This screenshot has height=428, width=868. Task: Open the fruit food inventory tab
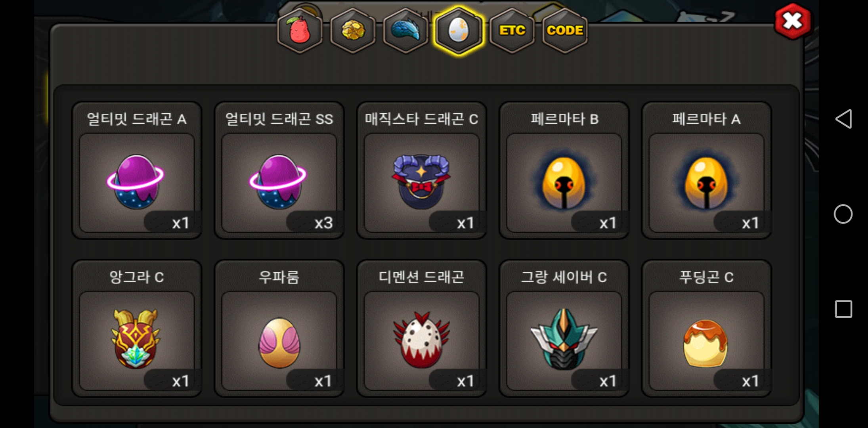point(300,31)
